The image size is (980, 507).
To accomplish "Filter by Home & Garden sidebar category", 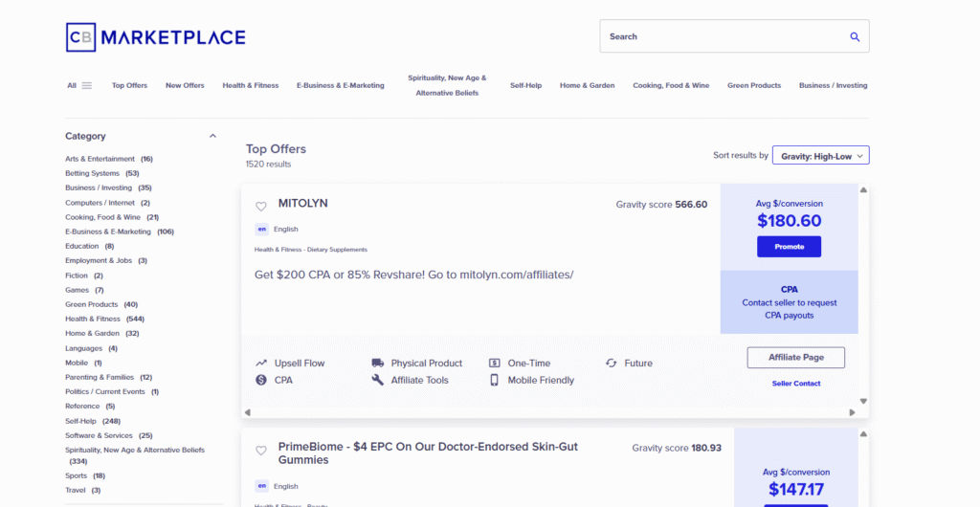I will (101, 333).
